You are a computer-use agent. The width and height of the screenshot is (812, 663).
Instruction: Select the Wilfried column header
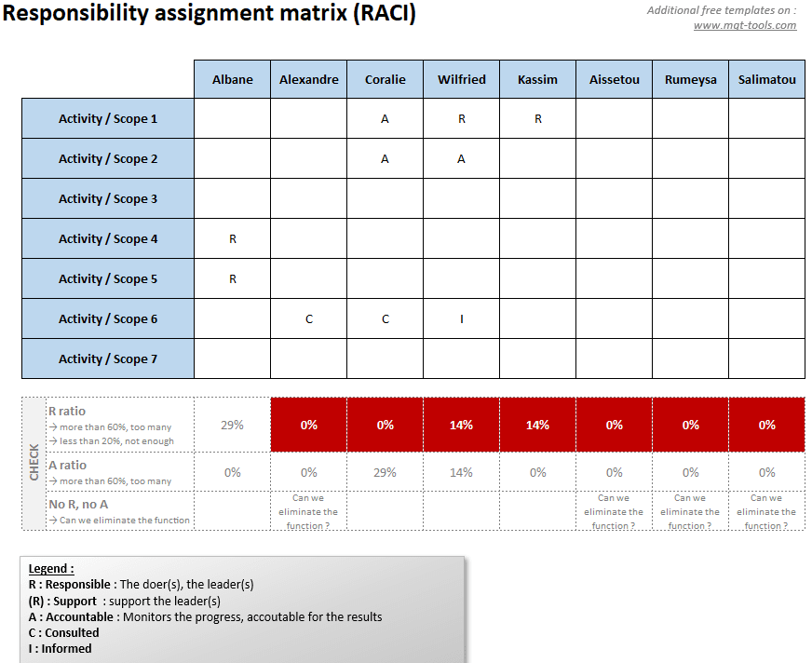point(461,79)
